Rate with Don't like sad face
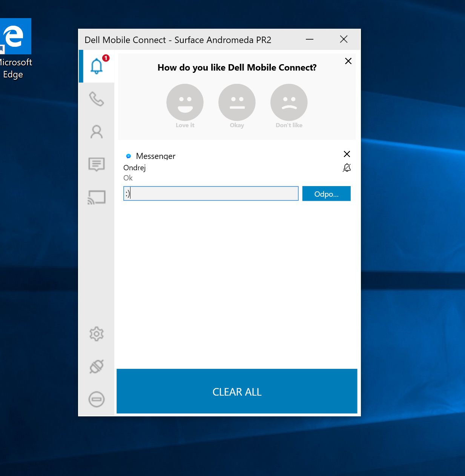The width and height of the screenshot is (465, 476). [x=289, y=102]
